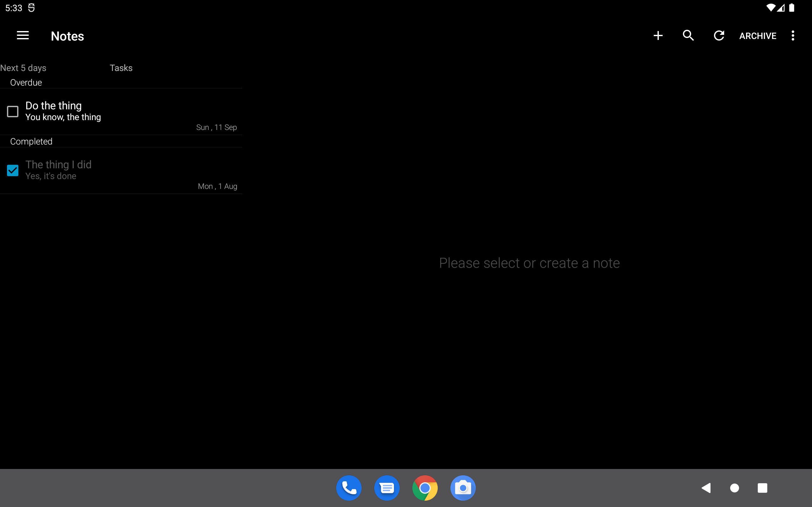Launch the Phone app from taskbar

(x=349, y=488)
